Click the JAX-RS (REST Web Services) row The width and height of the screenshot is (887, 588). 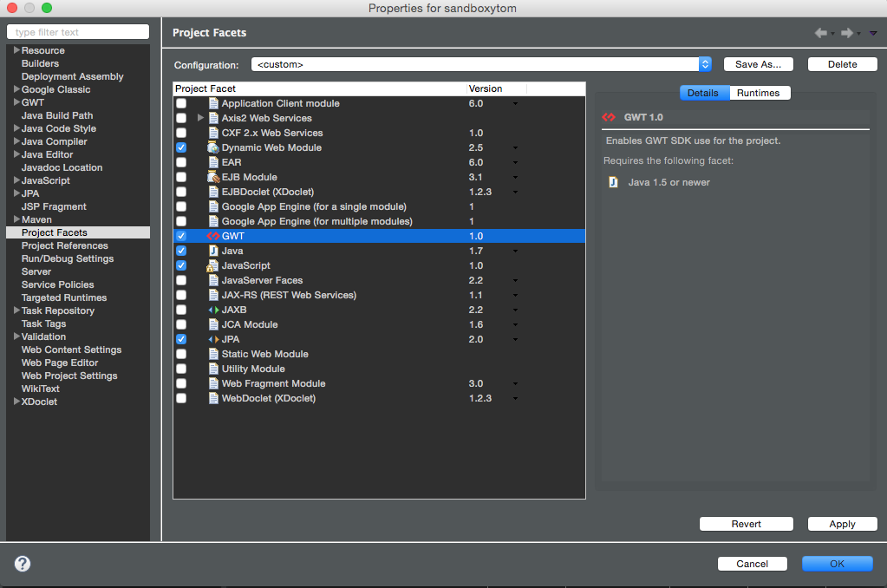pos(379,295)
